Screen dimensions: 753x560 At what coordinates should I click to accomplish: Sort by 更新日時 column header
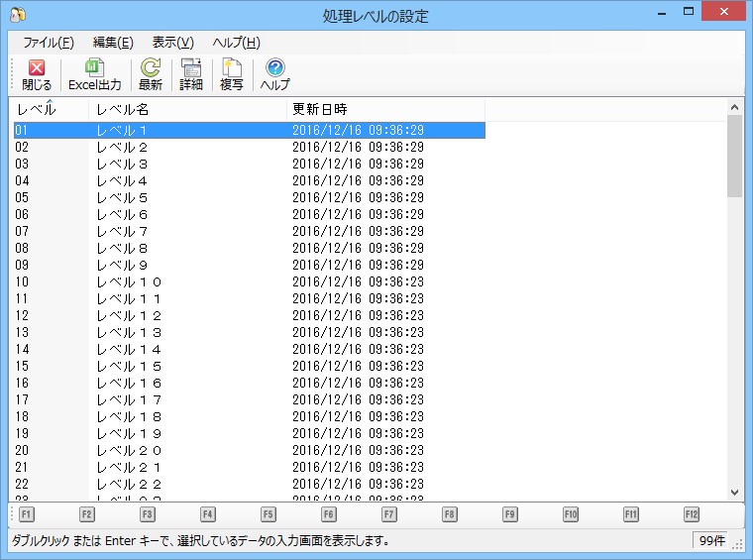click(384, 108)
